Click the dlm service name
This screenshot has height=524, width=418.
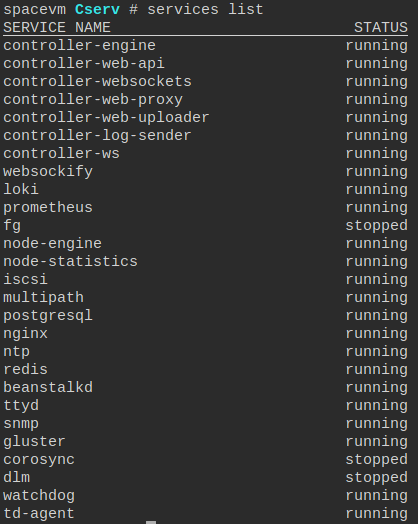click(17, 478)
